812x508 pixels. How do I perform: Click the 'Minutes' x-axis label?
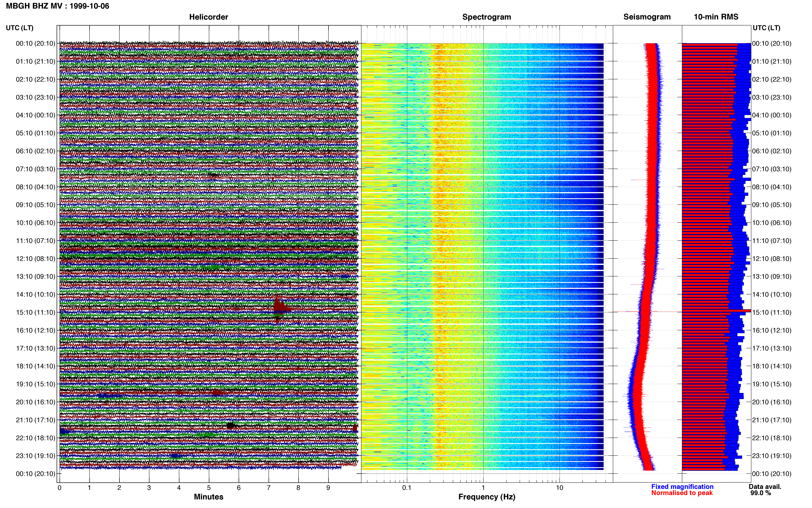(209, 497)
